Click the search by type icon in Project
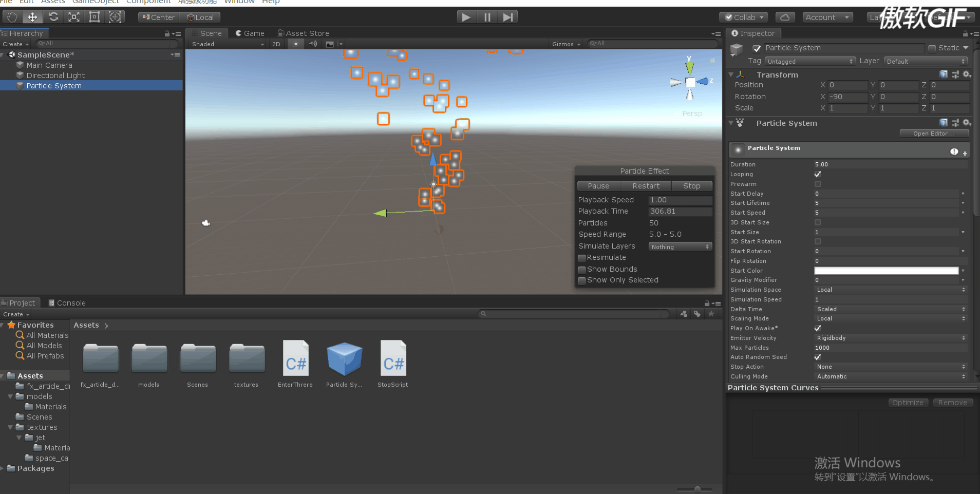This screenshot has height=494, width=980. point(684,314)
